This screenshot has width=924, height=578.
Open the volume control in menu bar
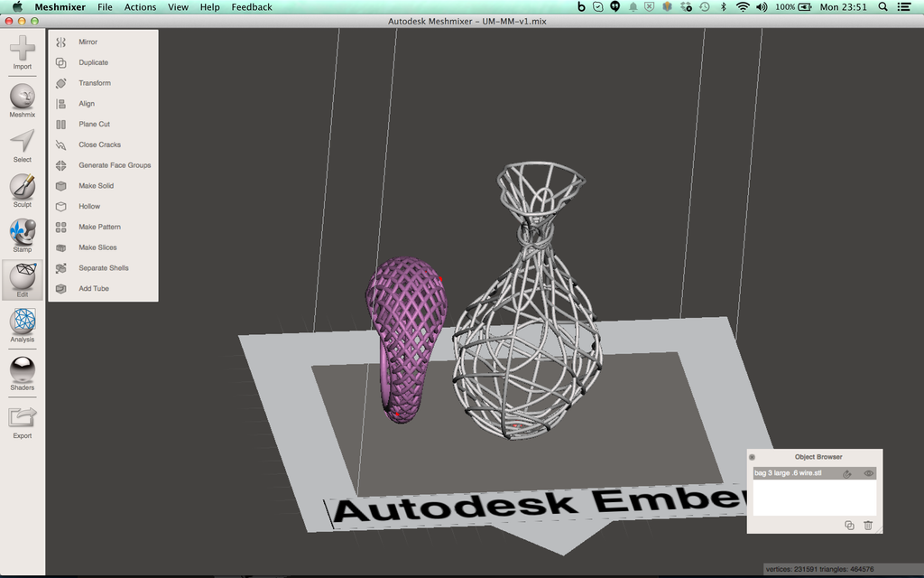(x=762, y=7)
